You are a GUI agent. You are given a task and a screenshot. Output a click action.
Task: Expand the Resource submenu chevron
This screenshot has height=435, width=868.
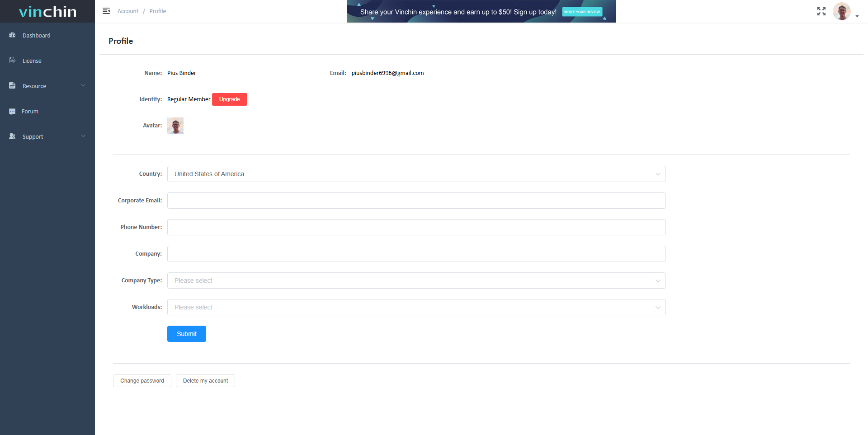pos(83,85)
